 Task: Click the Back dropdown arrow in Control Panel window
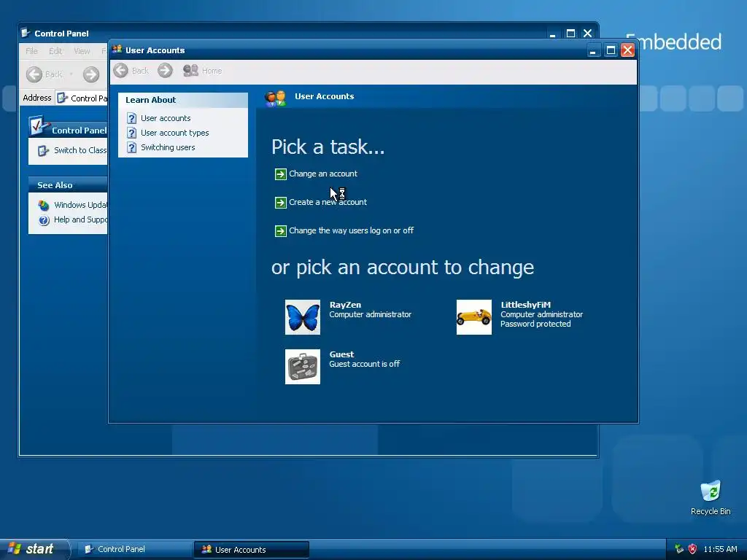(x=71, y=74)
